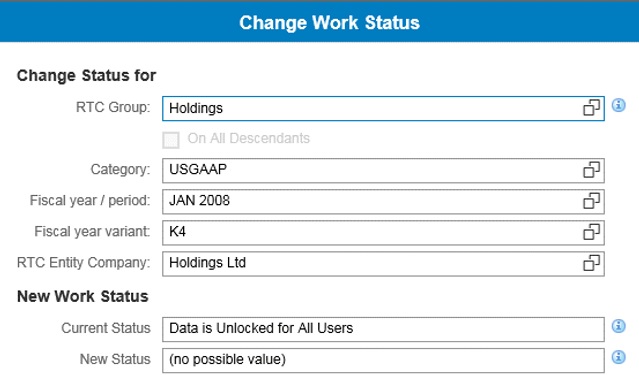Click the Change Work Status title bar
This screenshot has width=639, height=375.
click(x=320, y=22)
